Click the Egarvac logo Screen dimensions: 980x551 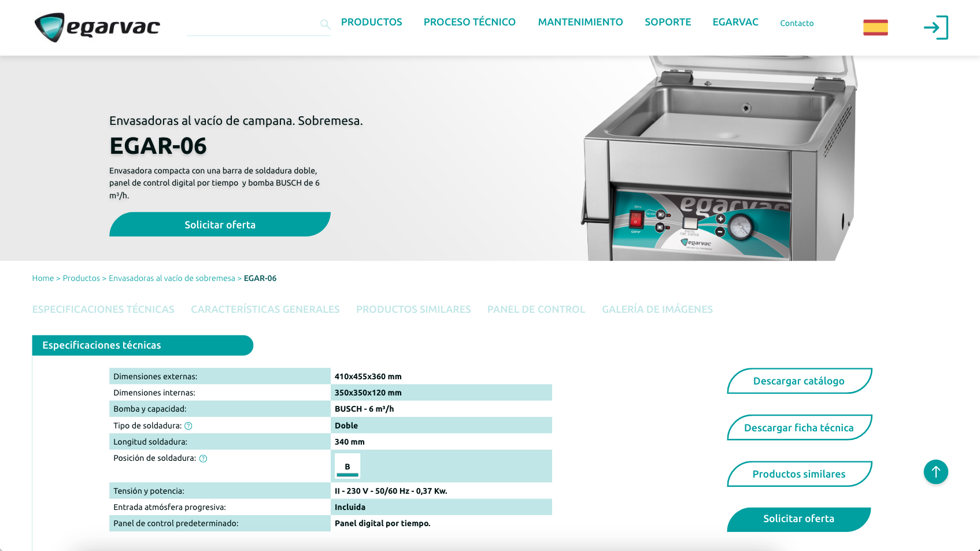pos(97,27)
